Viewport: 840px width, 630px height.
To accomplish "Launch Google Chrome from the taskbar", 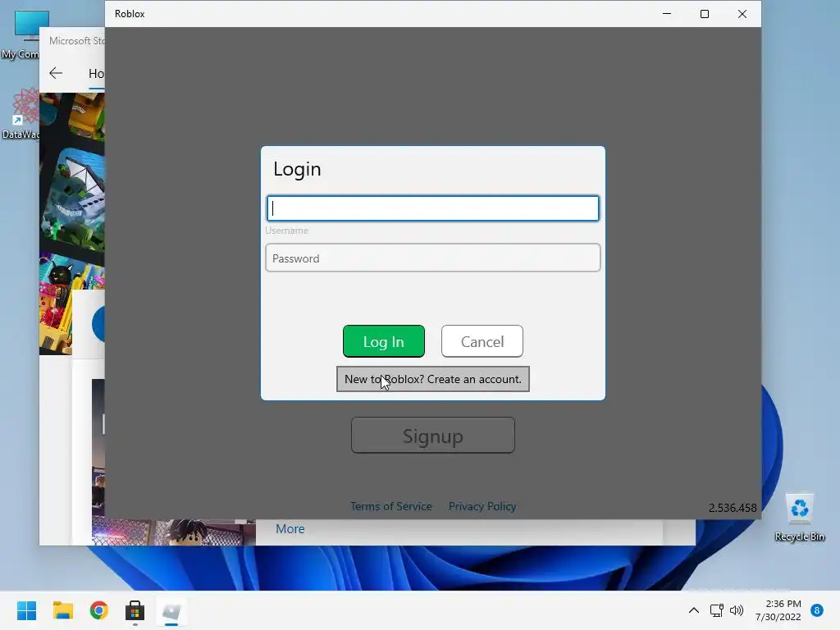I will point(98,610).
